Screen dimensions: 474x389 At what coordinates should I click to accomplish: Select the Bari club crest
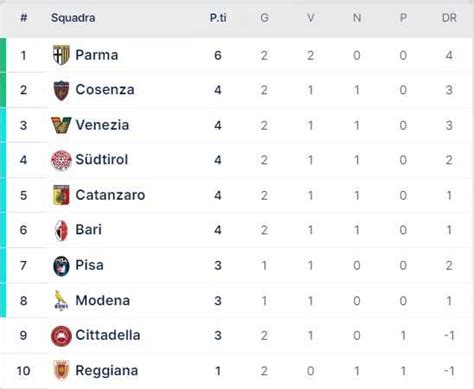[61, 230]
